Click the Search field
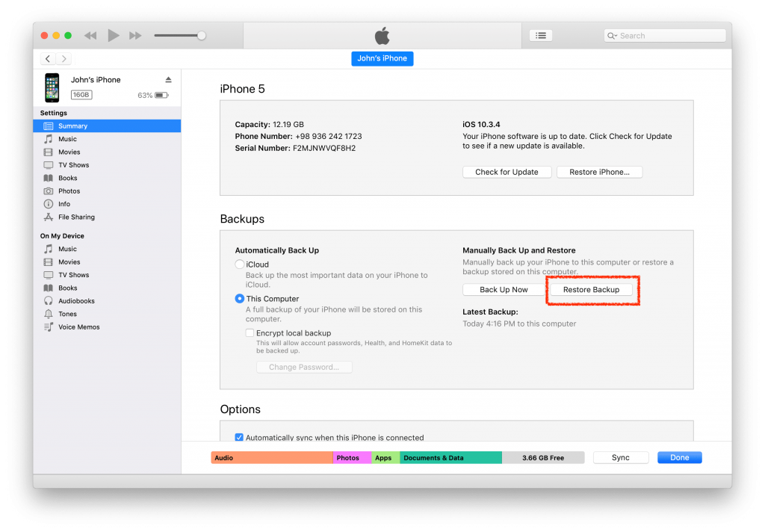 (x=664, y=36)
